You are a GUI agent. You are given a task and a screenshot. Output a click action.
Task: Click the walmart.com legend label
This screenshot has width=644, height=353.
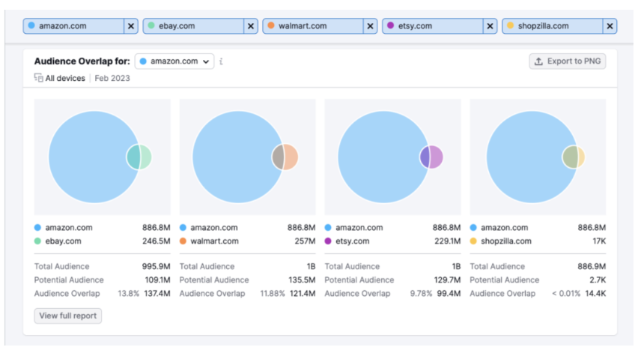pyautogui.click(x=214, y=241)
